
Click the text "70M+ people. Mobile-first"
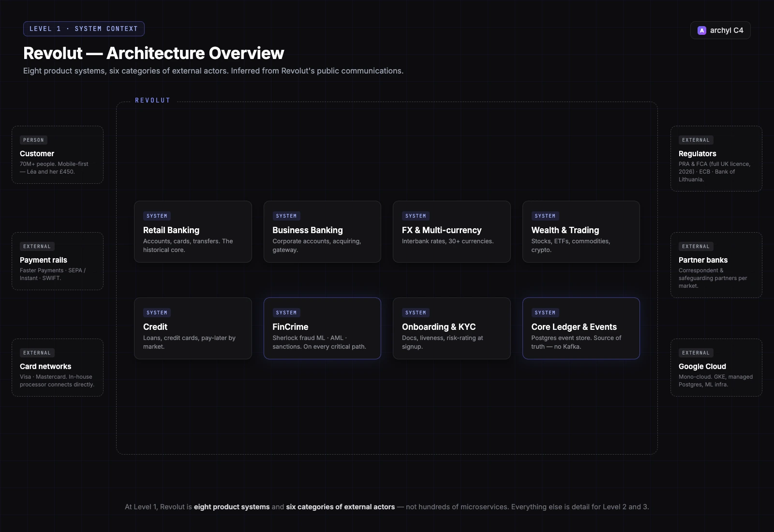(x=54, y=164)
